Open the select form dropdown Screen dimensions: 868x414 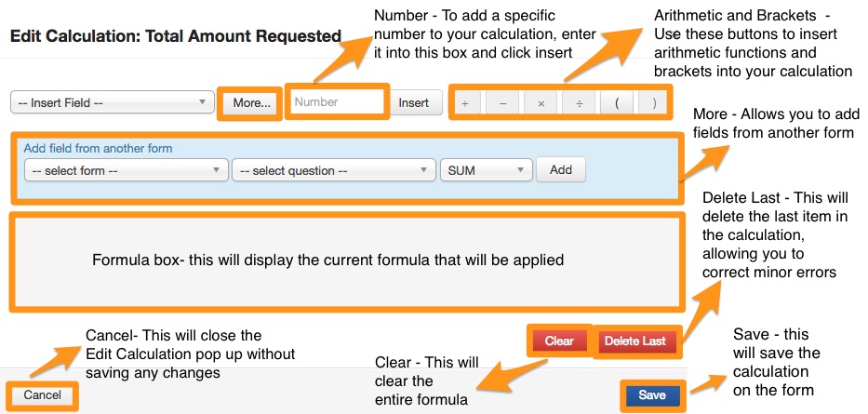[x=126, y=171]
